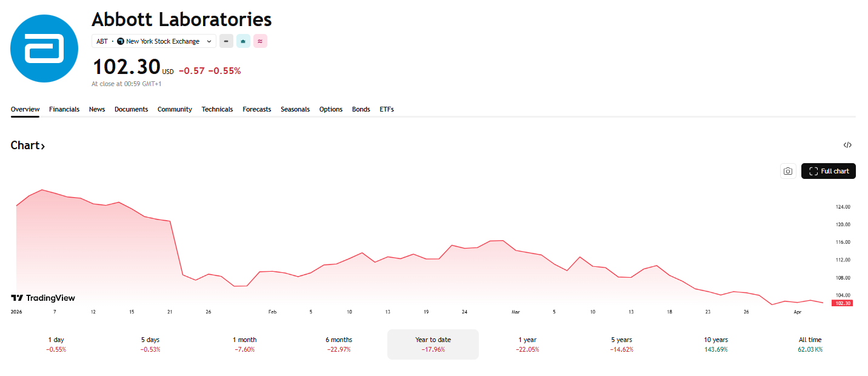This screenshot has height=376, width=868.
Task: Switch to the Overview tab
Action: coord(25,109)
